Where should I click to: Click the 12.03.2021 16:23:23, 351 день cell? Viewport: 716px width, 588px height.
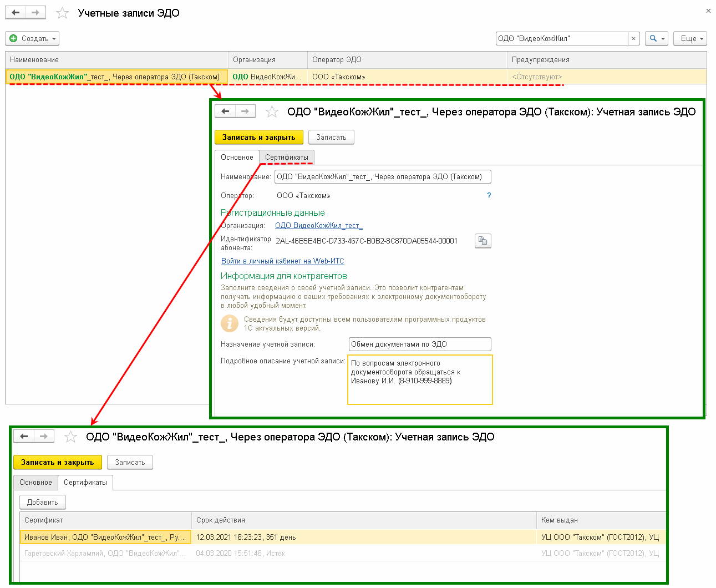[x=364, y=537]
